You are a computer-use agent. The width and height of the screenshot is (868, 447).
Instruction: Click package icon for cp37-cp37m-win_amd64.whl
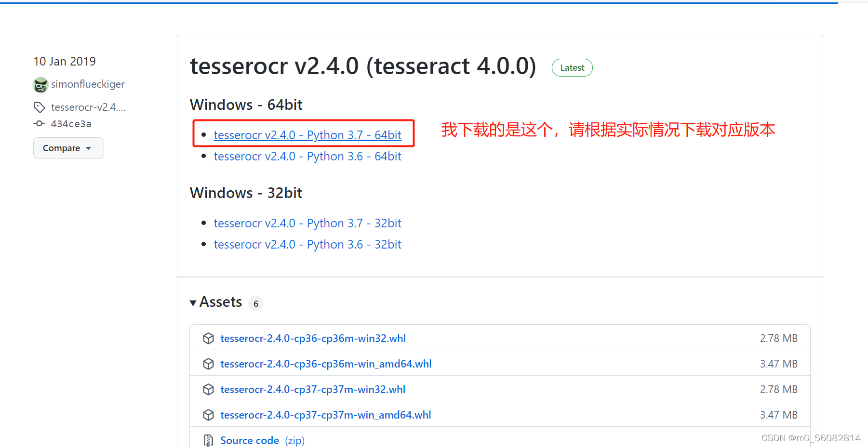208,415
